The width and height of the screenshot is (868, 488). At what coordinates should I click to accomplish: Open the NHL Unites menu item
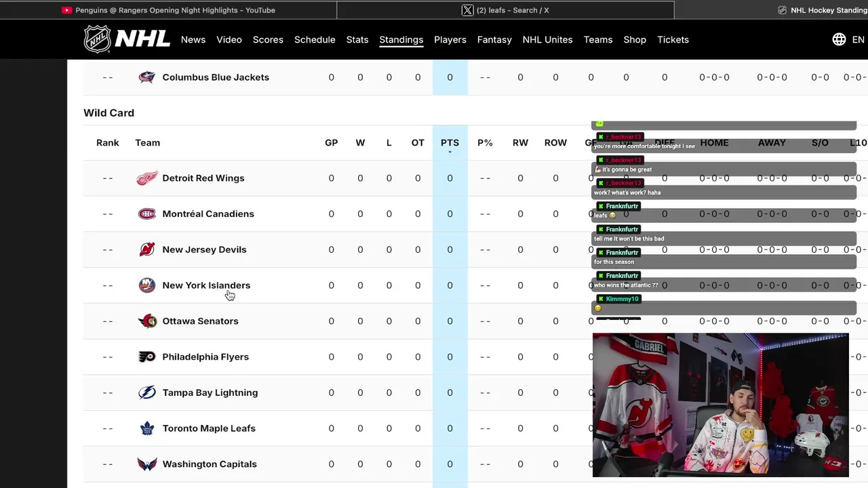pos(547,39)
